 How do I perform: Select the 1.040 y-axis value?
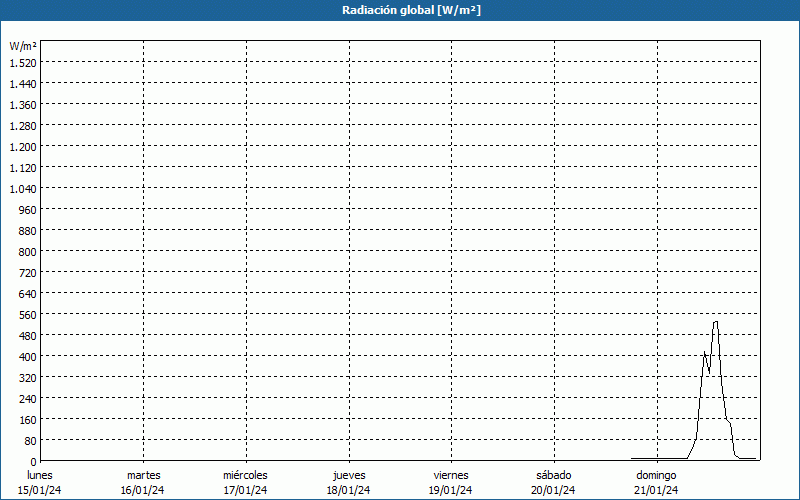[x=23, y=189]
